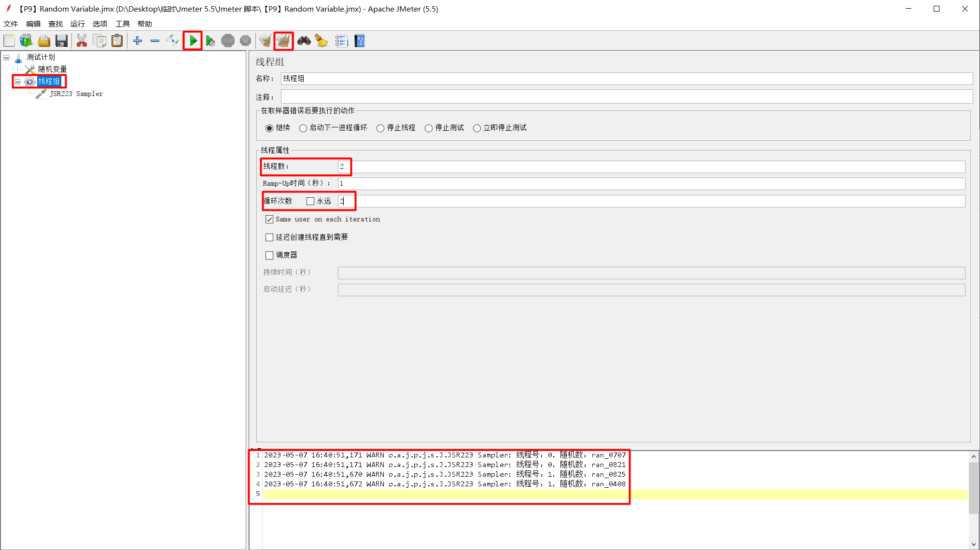Select the 停止测试 radio button
Viewport: 980px width, 550px height.
429,128
